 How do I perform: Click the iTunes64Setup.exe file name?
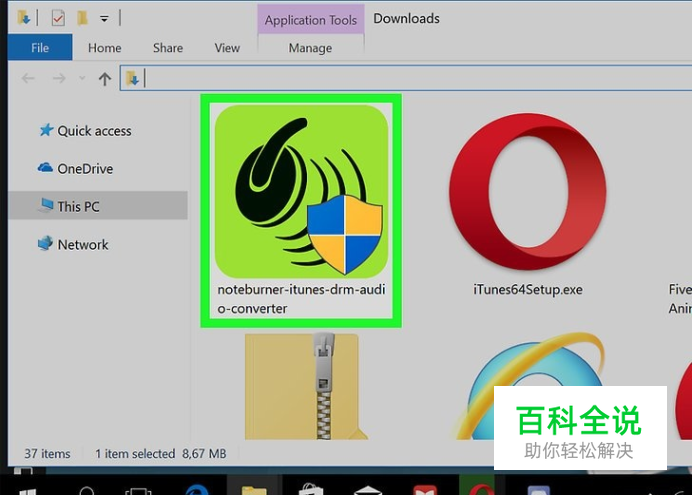tap(528, 289)
